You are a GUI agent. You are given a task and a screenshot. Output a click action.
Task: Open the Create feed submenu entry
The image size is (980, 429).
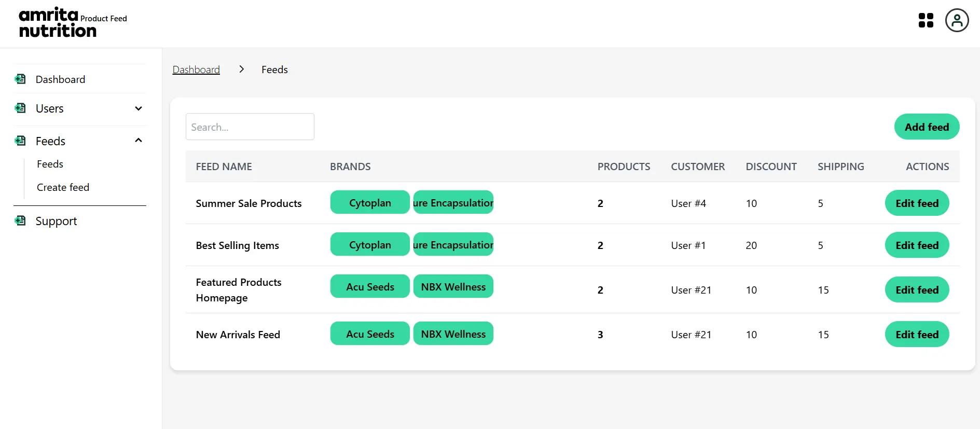pos(63,187)
